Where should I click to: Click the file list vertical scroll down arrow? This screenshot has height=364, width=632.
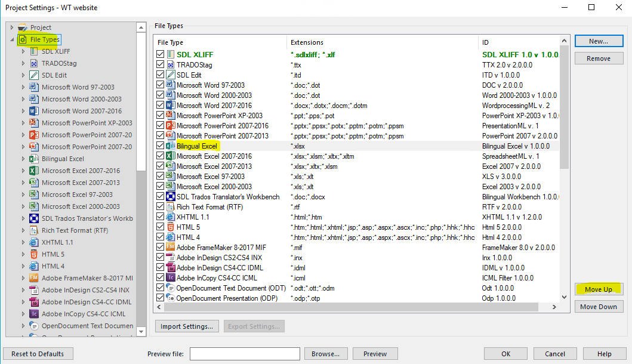[565, 298]
